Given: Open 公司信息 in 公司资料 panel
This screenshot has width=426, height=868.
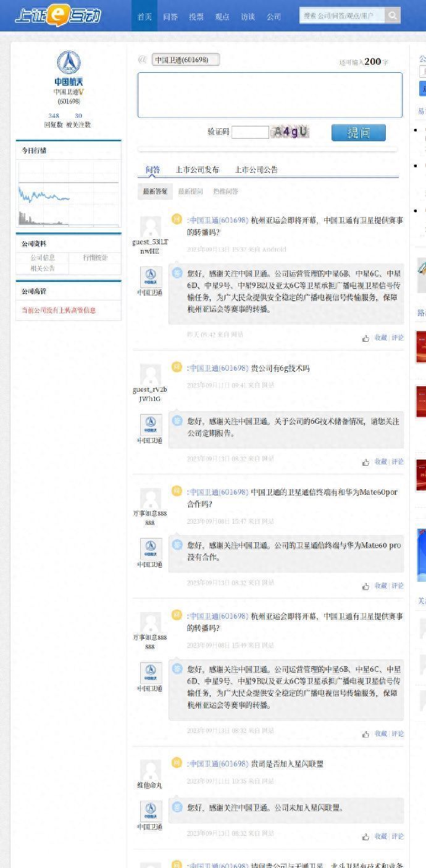Looking at the screenshot, I should pos(43,257).
